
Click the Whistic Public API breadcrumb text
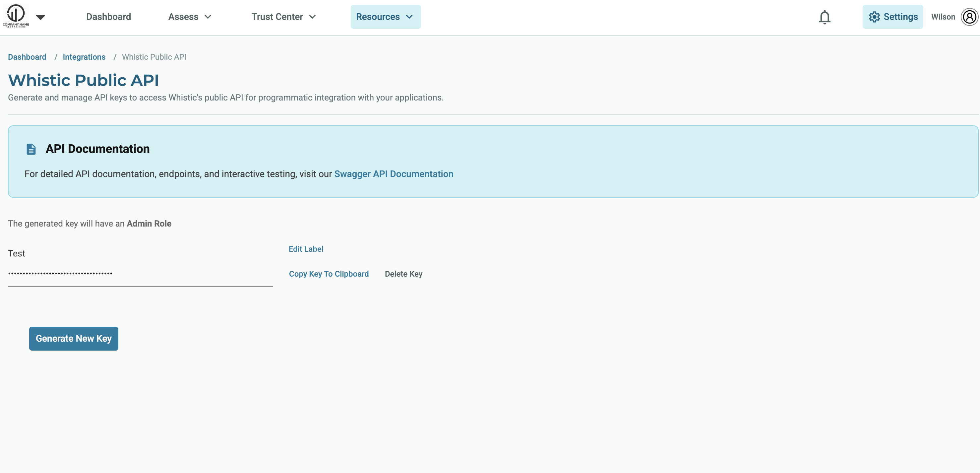click(x=154, y=57)
